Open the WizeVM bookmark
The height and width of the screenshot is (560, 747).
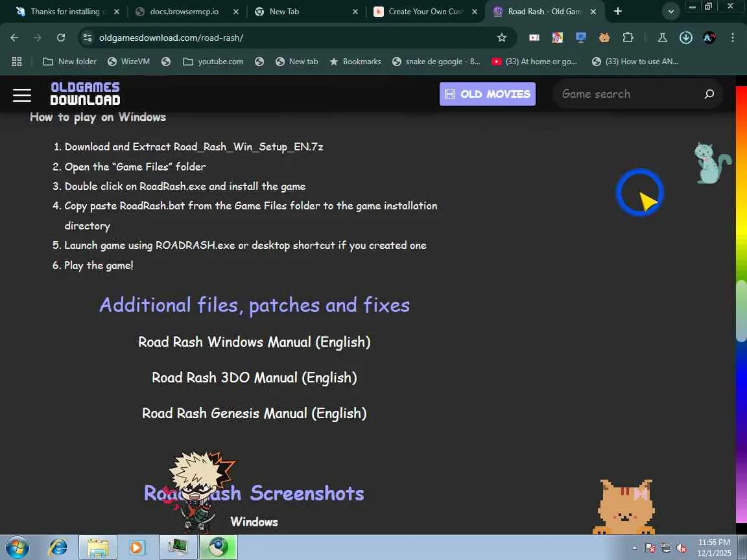[x=128, y=62]
